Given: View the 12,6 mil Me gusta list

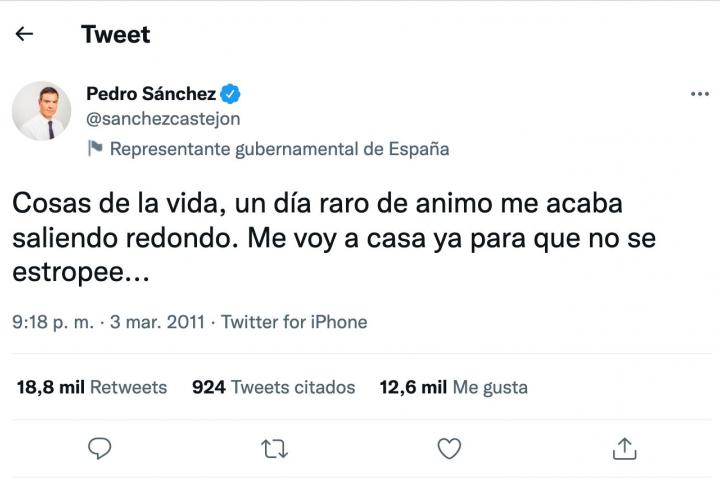Looking at the screenshot, I should click(454, 387).
